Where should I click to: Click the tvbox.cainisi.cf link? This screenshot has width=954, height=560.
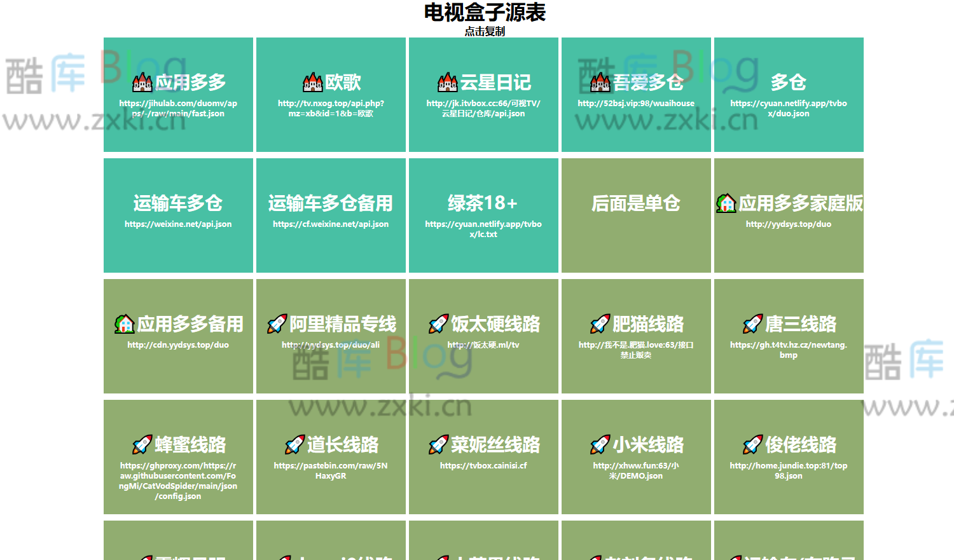[483, 465]
